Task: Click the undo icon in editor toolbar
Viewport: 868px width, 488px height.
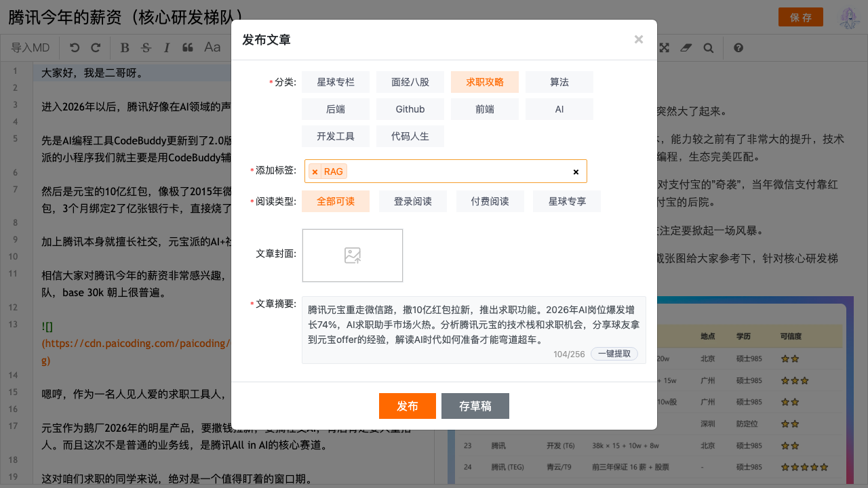Action: click(x=75, y=48)
